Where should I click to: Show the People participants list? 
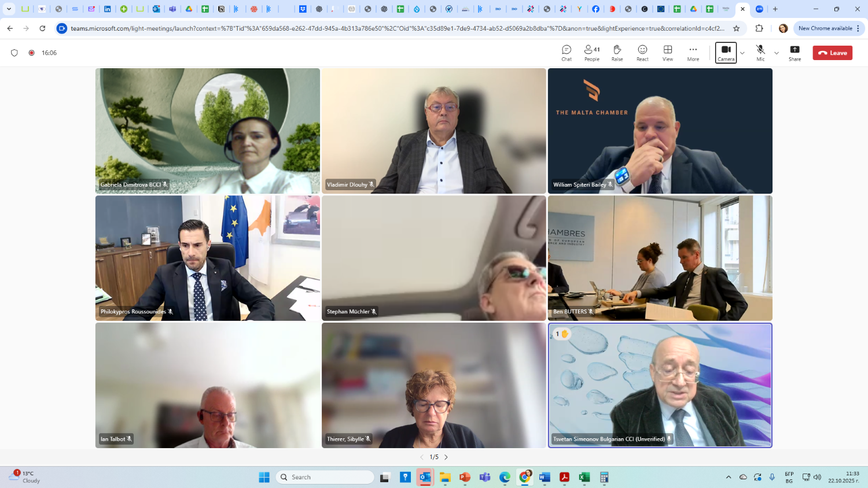591,53
